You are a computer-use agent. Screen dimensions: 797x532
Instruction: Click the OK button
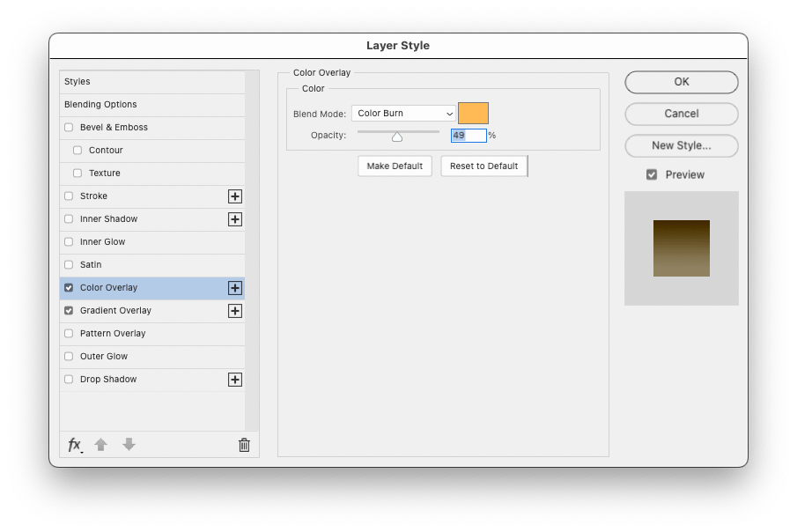(681, 81)
